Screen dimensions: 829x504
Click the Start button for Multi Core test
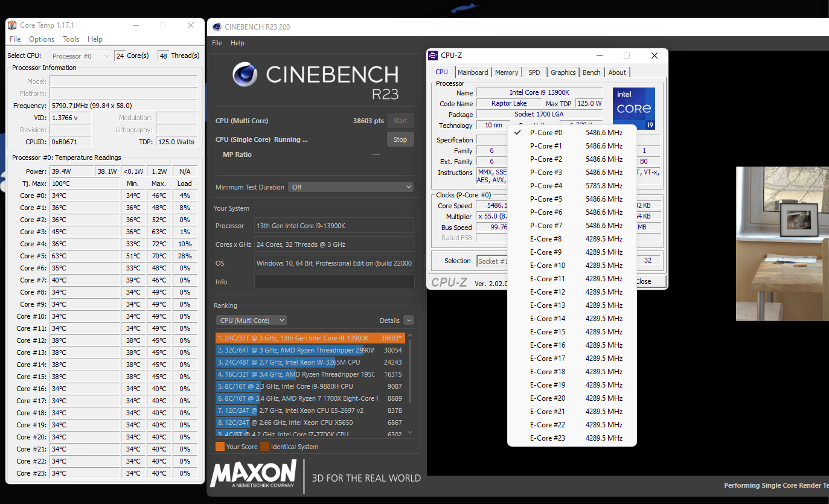400,121
